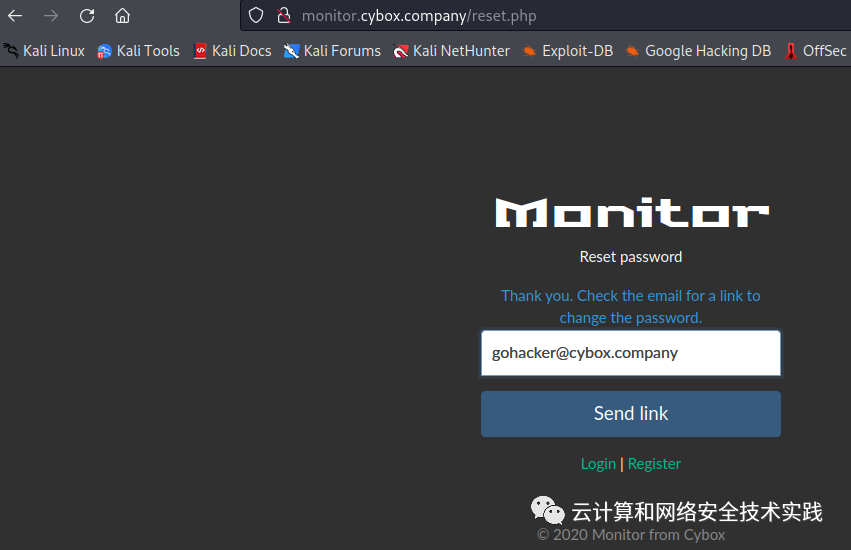Click the Send link button
The width and height of the screenshot is (851, 550).
(631, 414)
